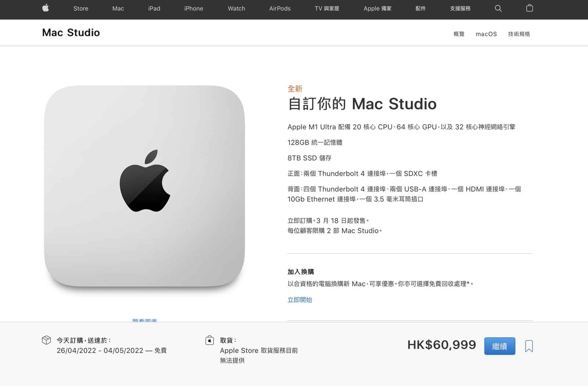Open the shopping bag icon
The width and height of the screenshot is (588, 386).
(530, 8)
